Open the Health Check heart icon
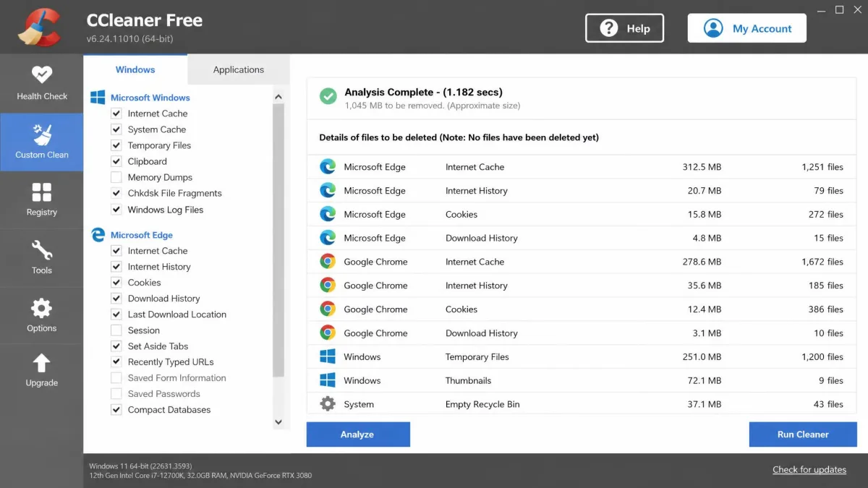Screen dimensions: 868x488 click(41, 74)
